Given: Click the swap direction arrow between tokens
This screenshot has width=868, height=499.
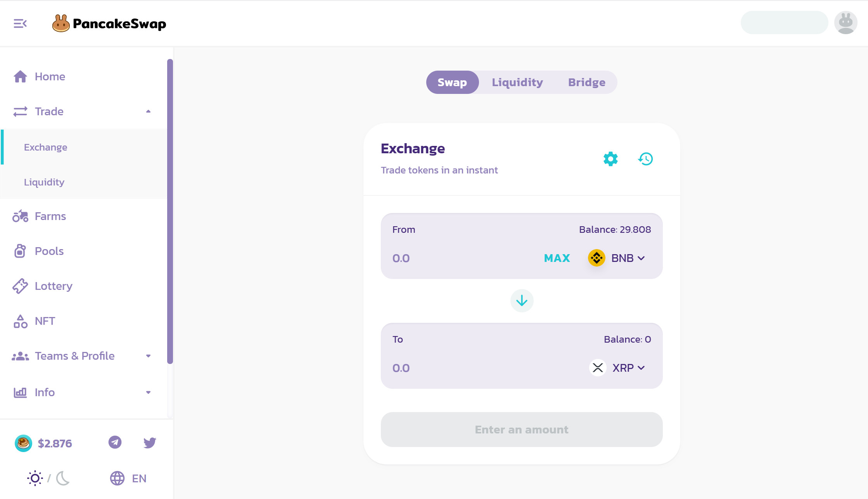Looking at the screenshot, I should click(522, 301).
